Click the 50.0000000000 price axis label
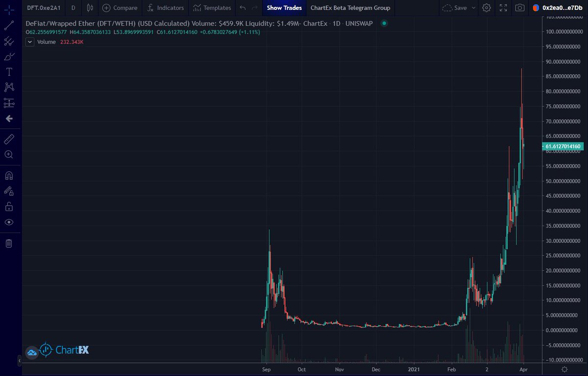The image size is (588, 376). pyautogui.click(x=564, y=181)
